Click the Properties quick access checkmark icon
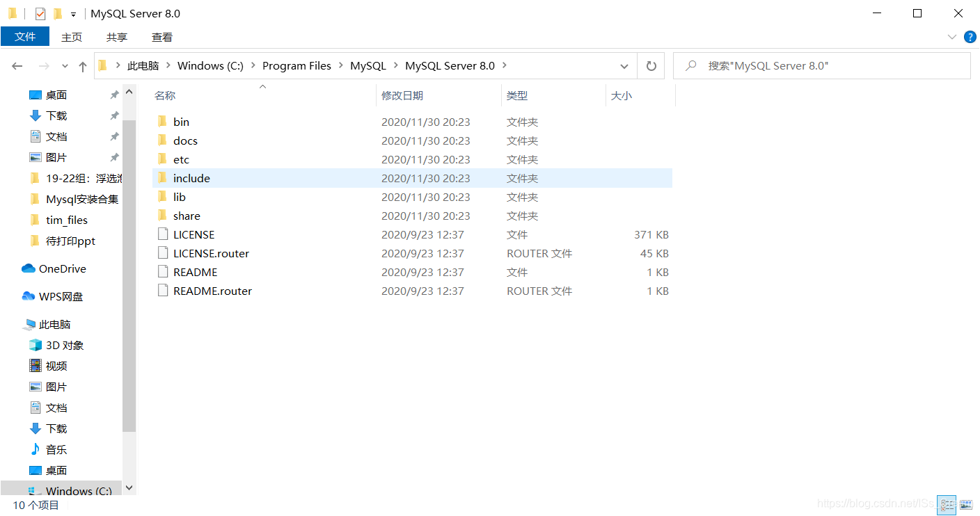This screenshot has height=516, width=980. [x=40, y=14]
